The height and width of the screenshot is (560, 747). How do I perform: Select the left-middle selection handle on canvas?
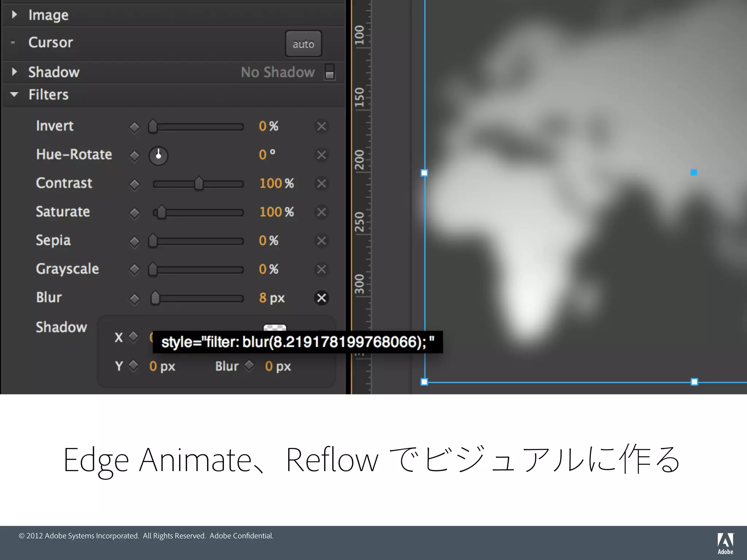[x=424, y=173]
